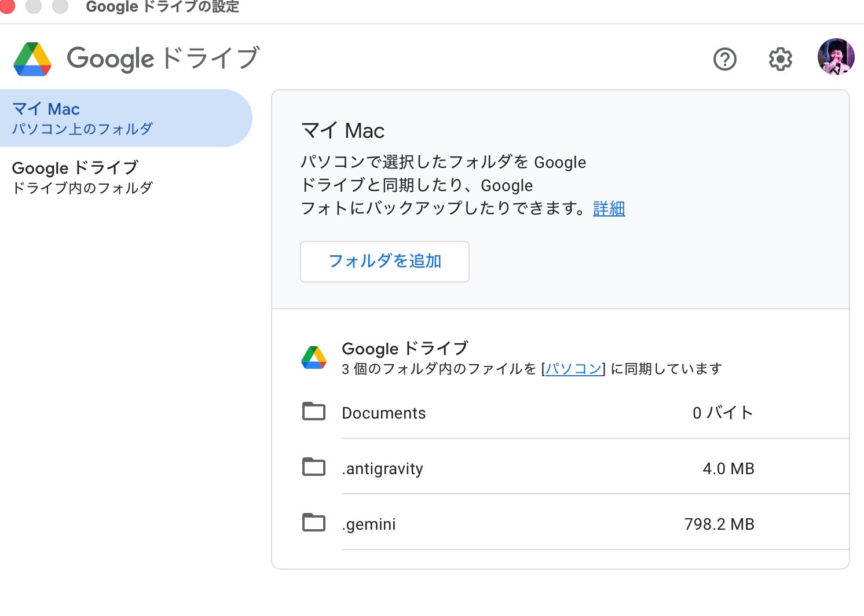
Task: Click the Google Drive logo in header
Action: [33, 59]
